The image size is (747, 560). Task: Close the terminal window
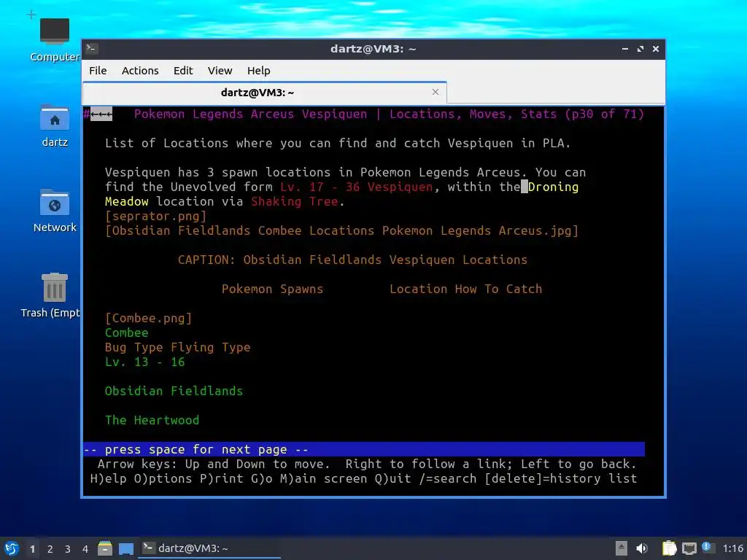tap(656, 49)
